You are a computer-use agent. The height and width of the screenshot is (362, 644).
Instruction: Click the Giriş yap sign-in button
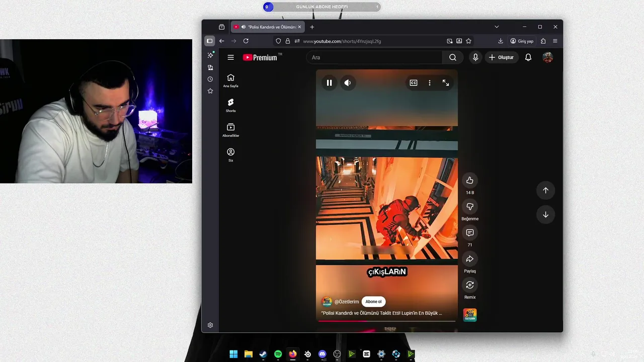click(522, 41)
